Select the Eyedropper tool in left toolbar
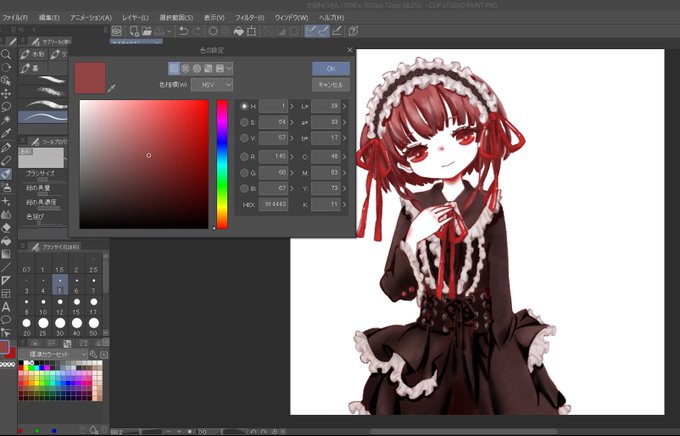The width and height of the screenshot is (680, 436). click(x=6, y=133)
